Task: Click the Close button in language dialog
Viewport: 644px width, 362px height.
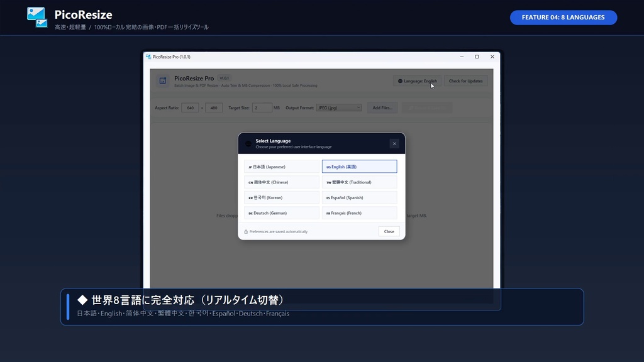Action: 389,231
